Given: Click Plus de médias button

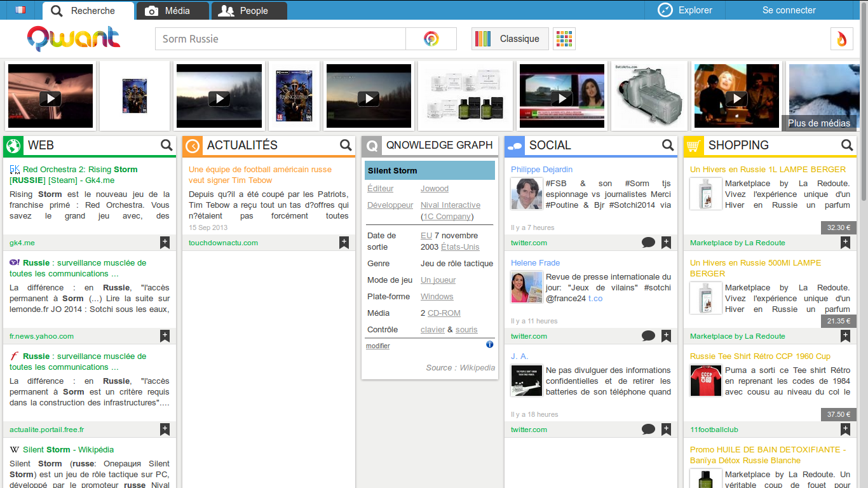Looking at the screenshot, I should (x=819, y=123).
